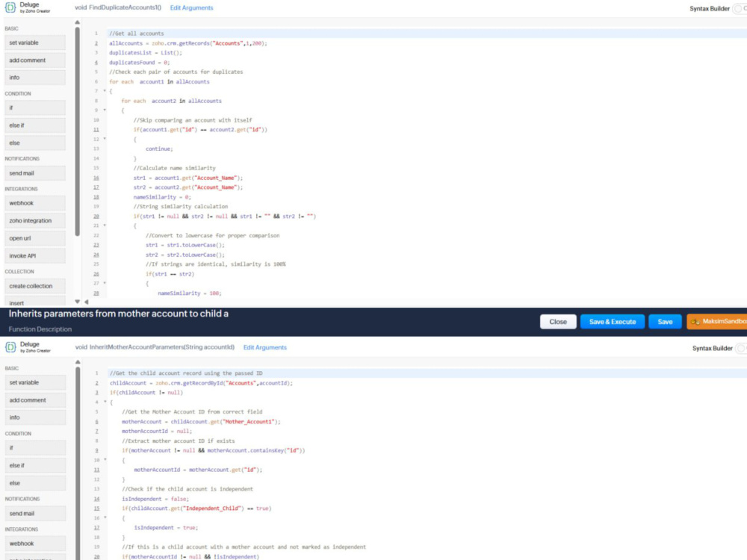This screenshot has height=560, width=747.
Task: Pick 'invoke API' task in sidebar
Action: 35,255
